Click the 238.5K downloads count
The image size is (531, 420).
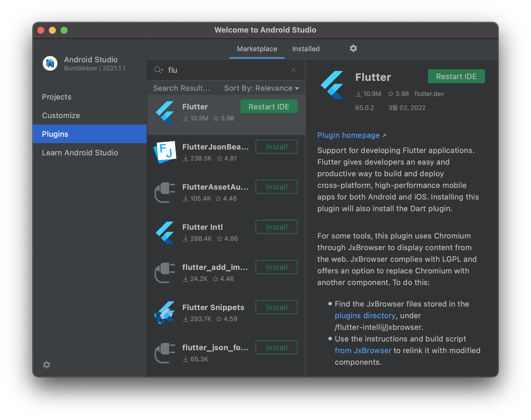[x=197, y=158]
